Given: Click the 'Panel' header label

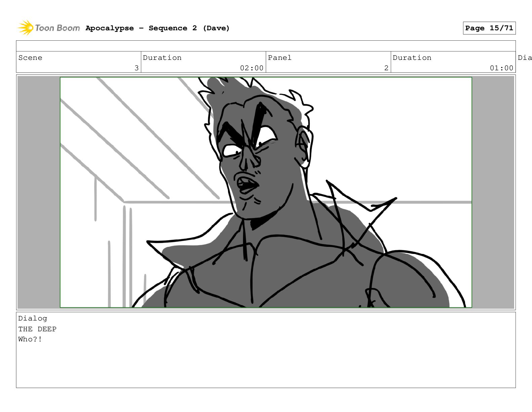Looking at the screenshot, I should (279, 58).
